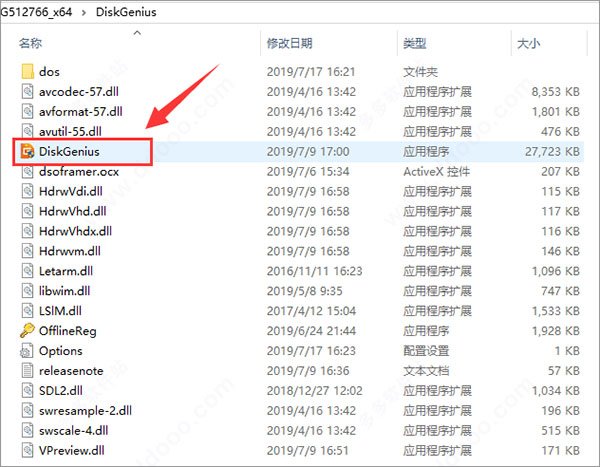Screen dimensions: 600x467
Task: Click the date 2019/7/9 17:00
Action: pyautogui.click(x=308, y=151)
